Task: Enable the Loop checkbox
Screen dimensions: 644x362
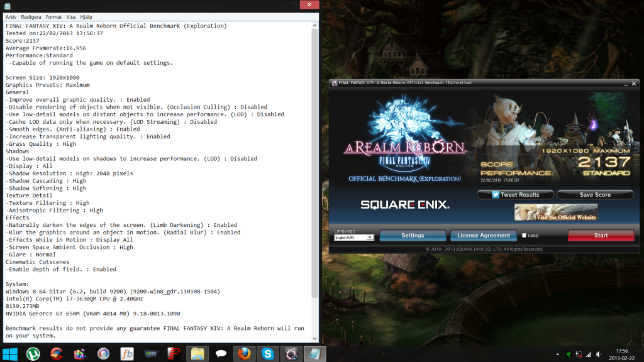Action: pos(524,236)
